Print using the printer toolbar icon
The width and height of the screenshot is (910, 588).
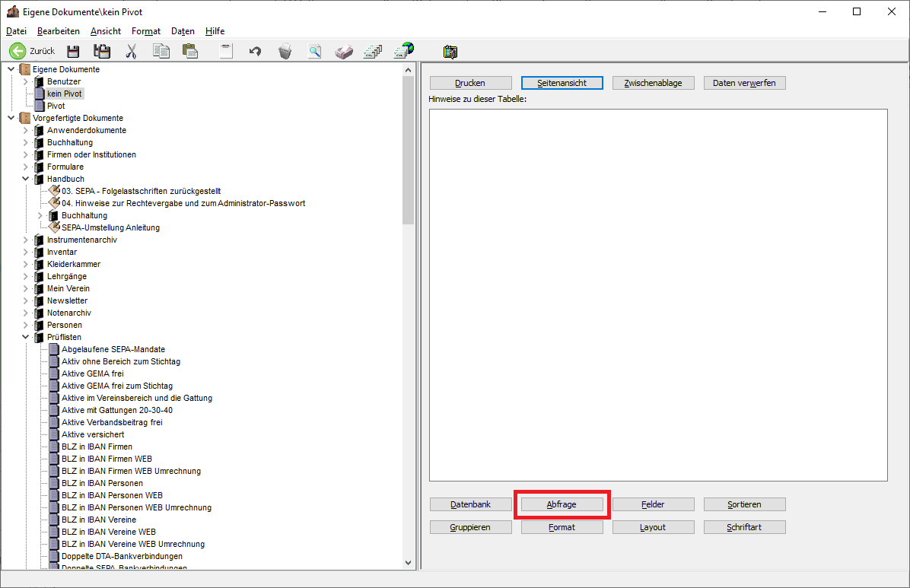click(x=344, y=52)
